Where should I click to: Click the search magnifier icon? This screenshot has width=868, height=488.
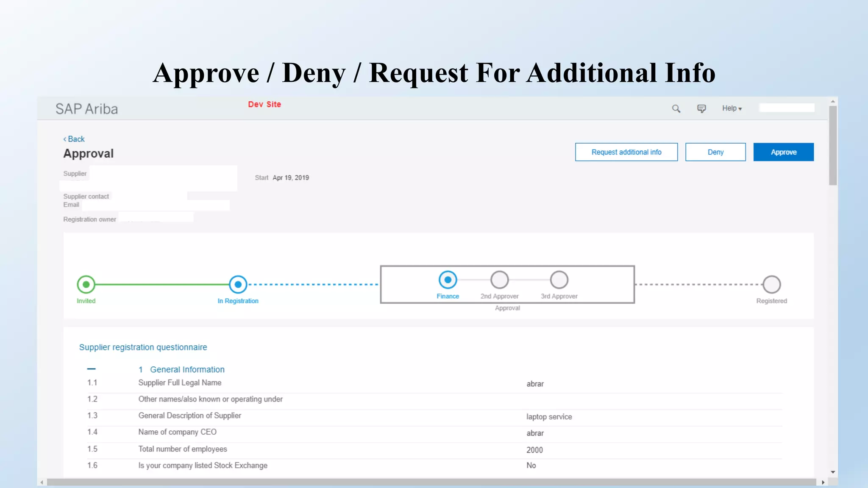(676, 109)
